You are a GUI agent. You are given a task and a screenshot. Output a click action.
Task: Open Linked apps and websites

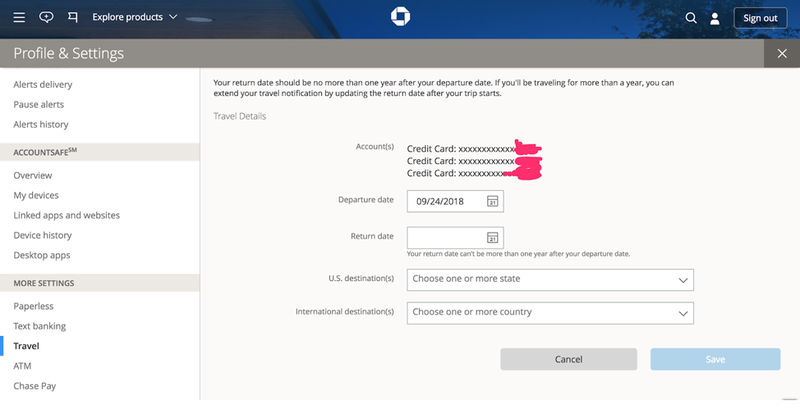[67, 215]
